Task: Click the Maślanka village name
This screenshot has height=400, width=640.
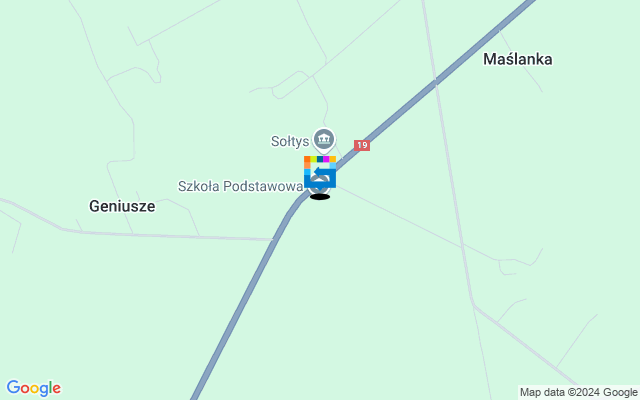Action: click(518, 59)
